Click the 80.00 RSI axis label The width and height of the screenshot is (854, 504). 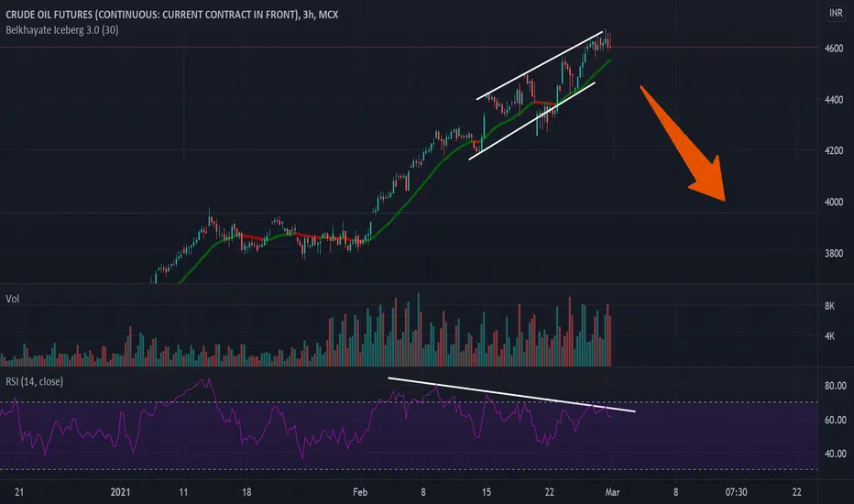click(836, 386)
